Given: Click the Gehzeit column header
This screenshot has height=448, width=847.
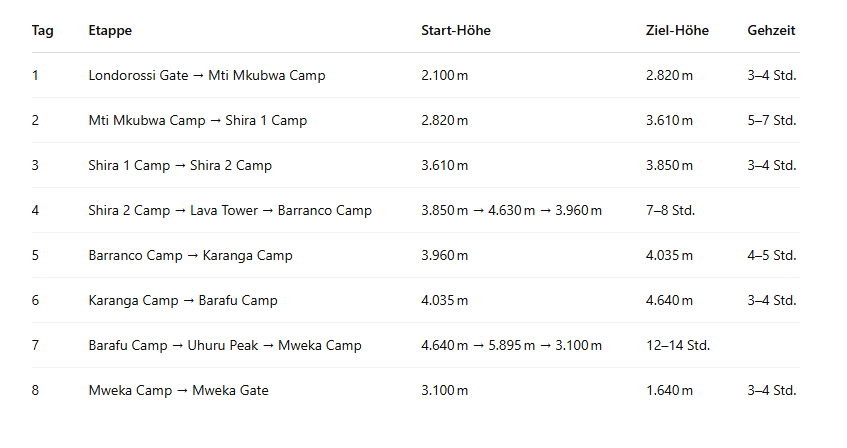Looking at the screenshot, I should 771,31.
